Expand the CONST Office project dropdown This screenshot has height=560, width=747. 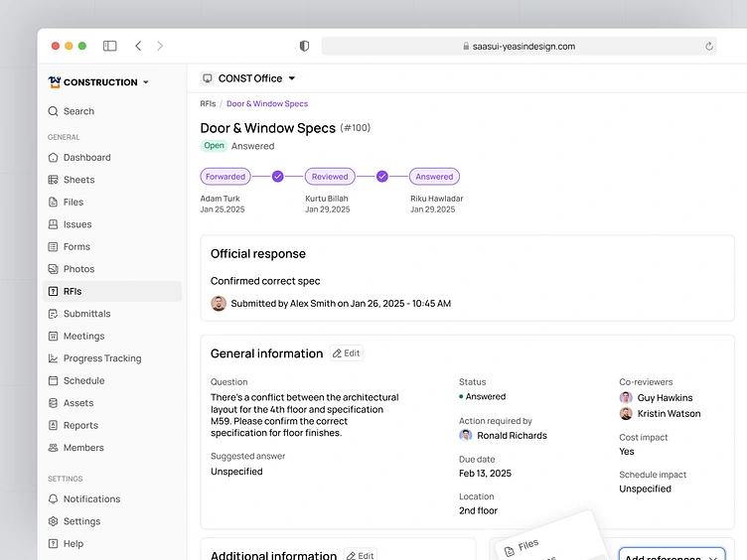248,78
